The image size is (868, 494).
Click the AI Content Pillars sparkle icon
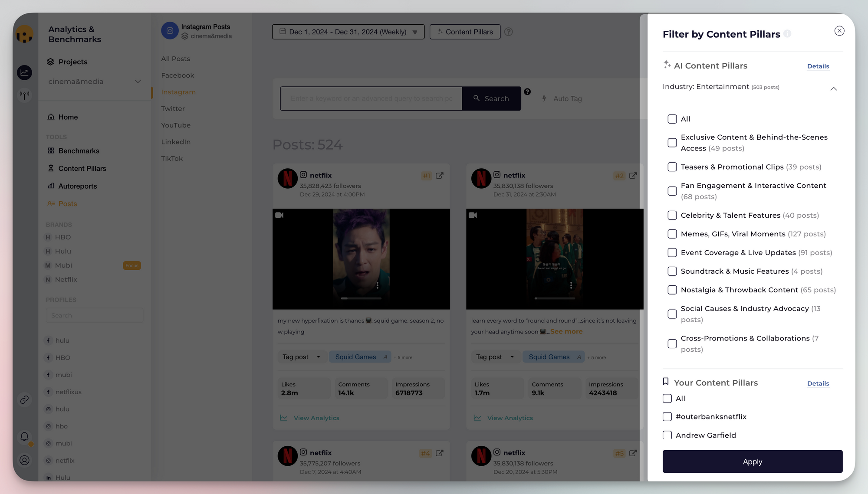point(667,65)
